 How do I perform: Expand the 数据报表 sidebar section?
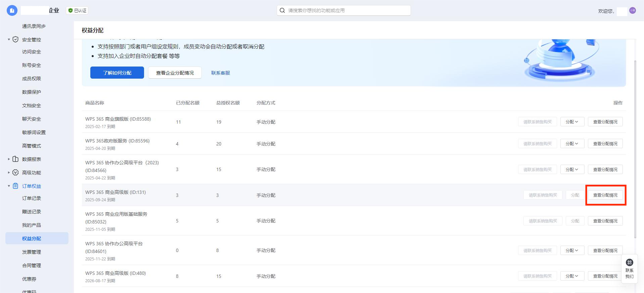(x=9, y=159)
